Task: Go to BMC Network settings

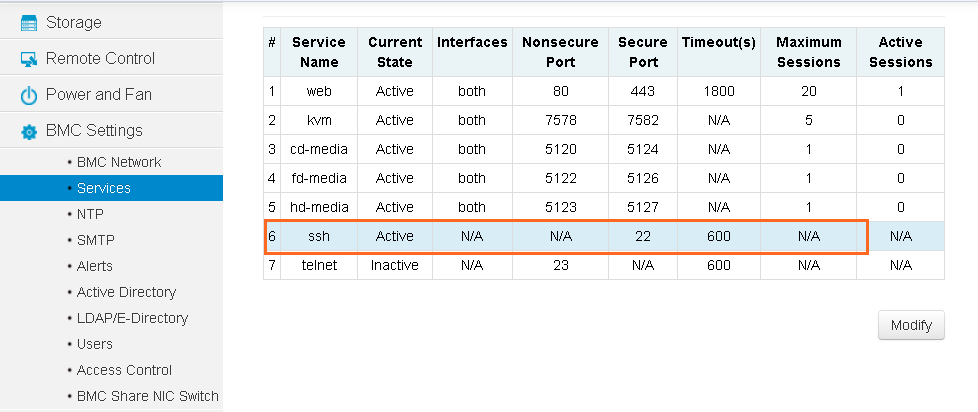Action: 119,162
